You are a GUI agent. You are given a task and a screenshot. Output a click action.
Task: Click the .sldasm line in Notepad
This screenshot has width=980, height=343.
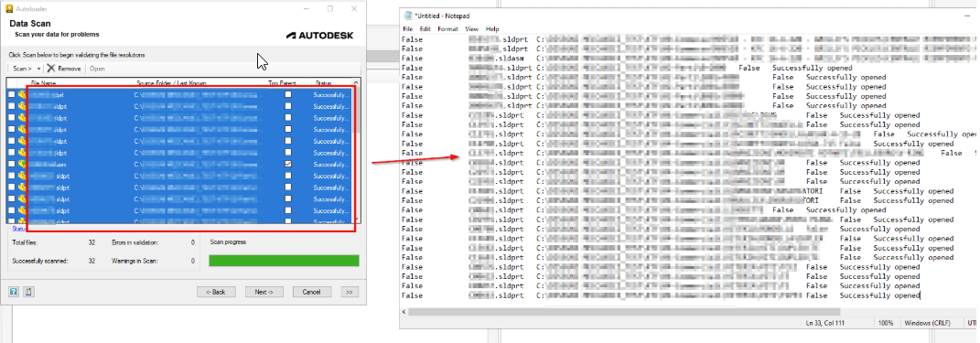click(x=690, y=59)
